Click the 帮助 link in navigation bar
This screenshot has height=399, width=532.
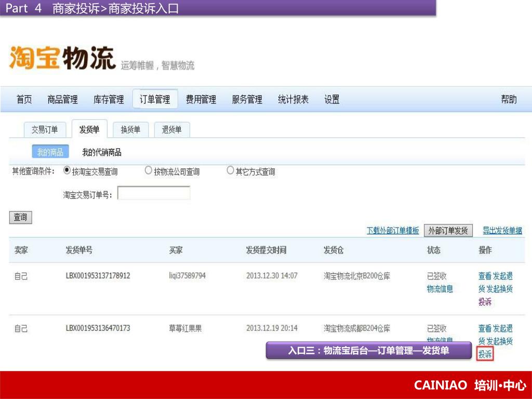click(509, 99)
